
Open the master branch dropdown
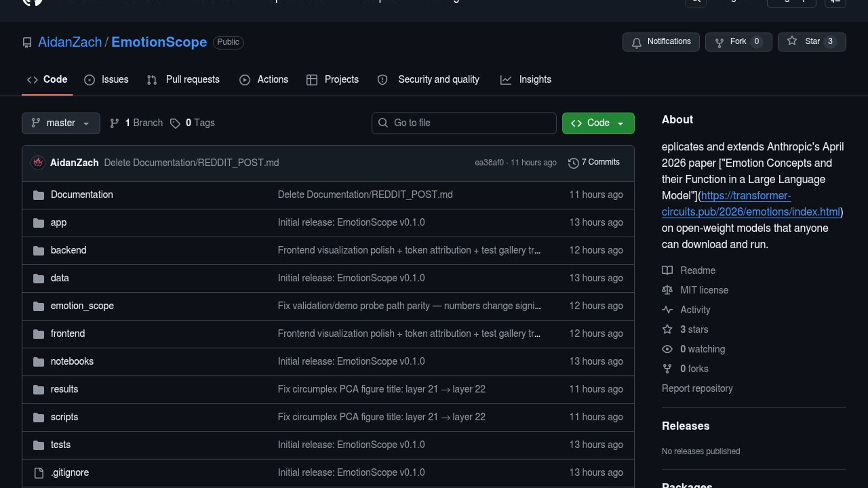click(61, 123)
